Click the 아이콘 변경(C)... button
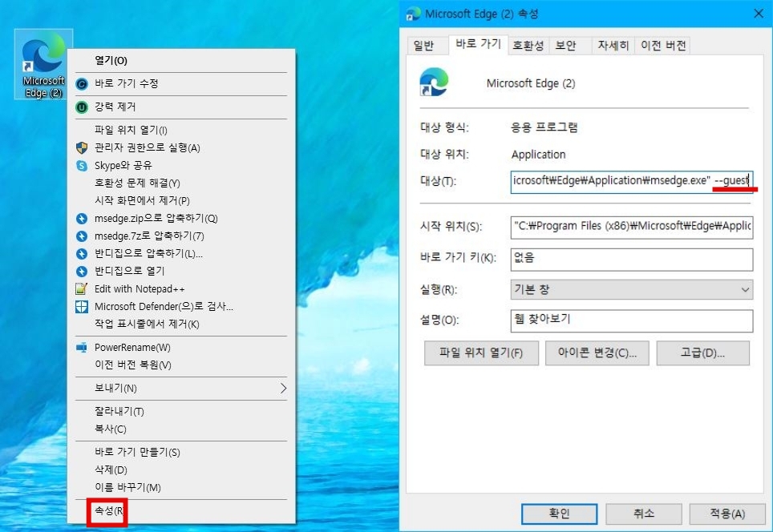This screenshot has width=773, height=532. point(597,353)
